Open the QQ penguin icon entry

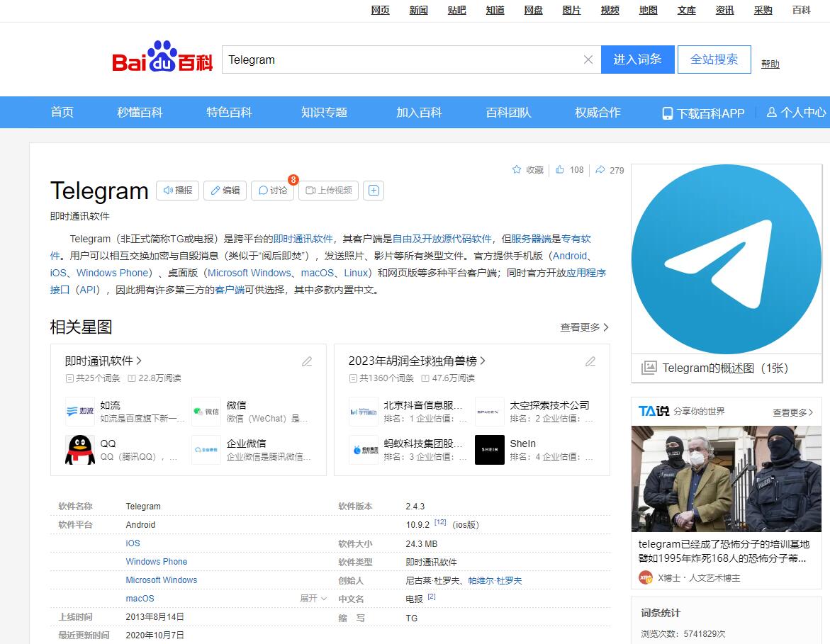[80, 450]
